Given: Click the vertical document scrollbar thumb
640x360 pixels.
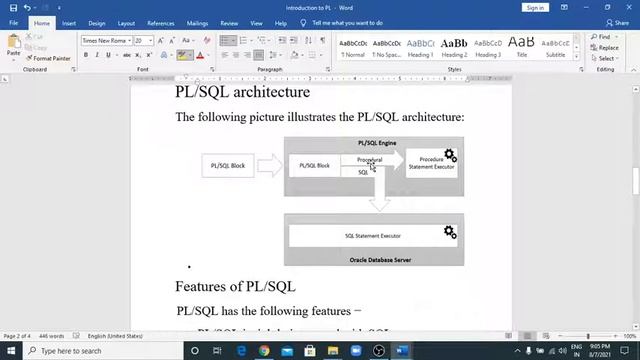Looking at the screenshot, I should pyautogui.click(x=636, y=181).
